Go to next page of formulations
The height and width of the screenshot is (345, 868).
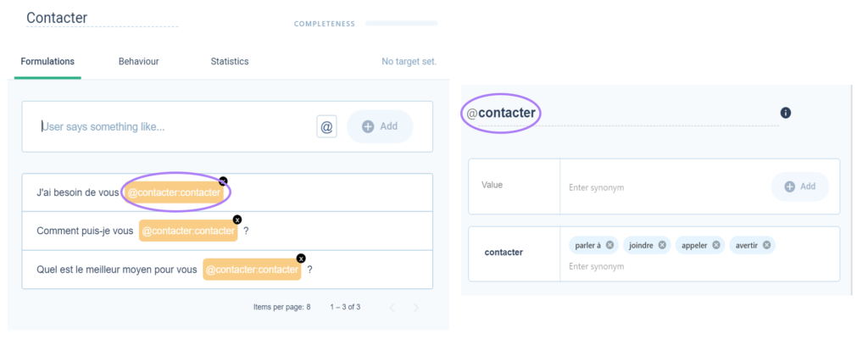[416, 308]
